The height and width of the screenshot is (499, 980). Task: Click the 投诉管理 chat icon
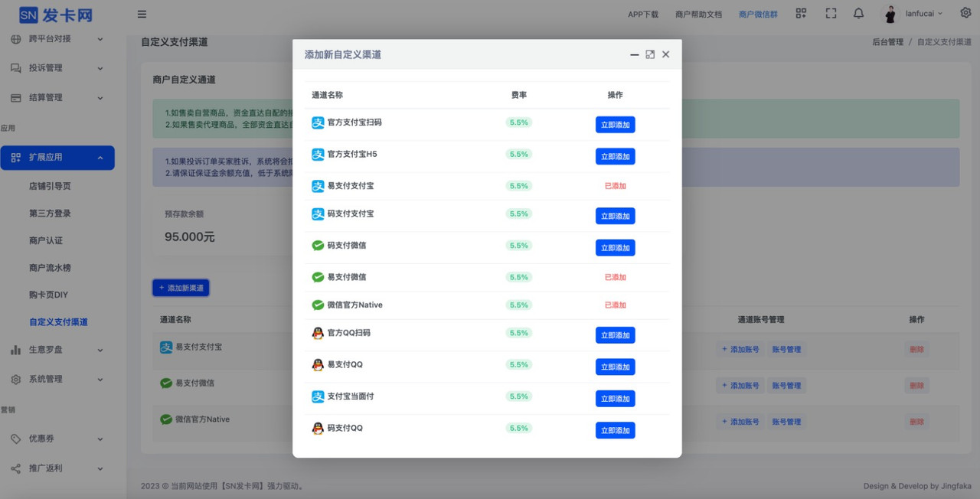(16, 68)
